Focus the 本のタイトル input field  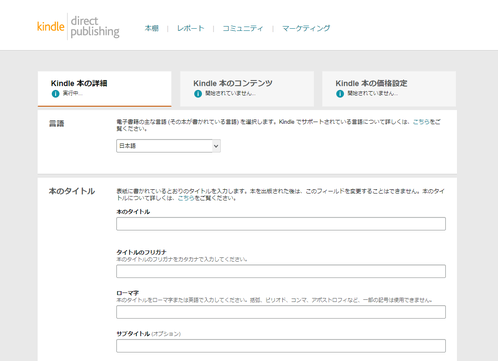(x=281, y=224)
